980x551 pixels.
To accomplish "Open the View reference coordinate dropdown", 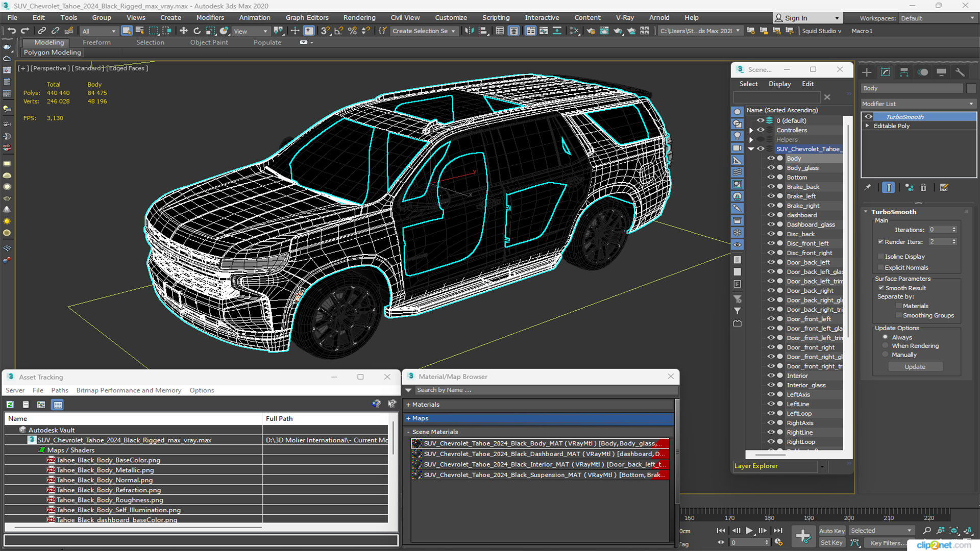I will tap(250, 31).
